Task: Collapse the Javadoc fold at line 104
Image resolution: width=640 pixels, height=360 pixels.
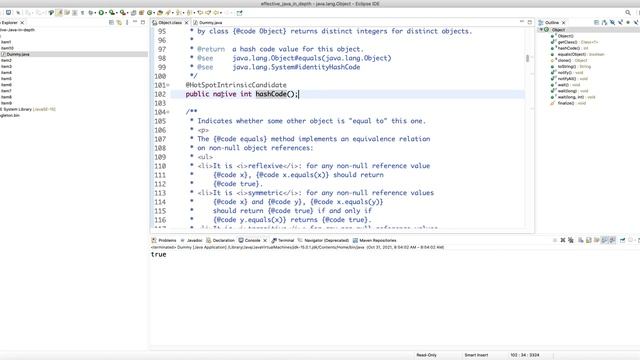Action: point(168,112)
